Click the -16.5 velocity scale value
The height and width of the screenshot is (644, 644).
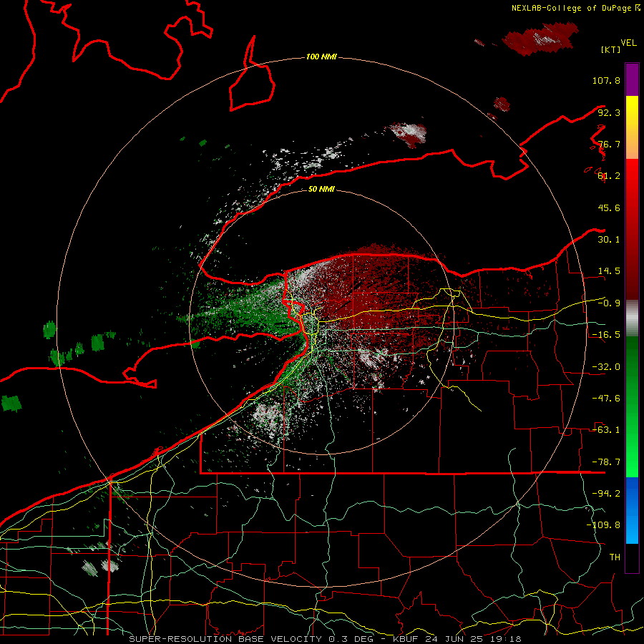tap(606, 335)
